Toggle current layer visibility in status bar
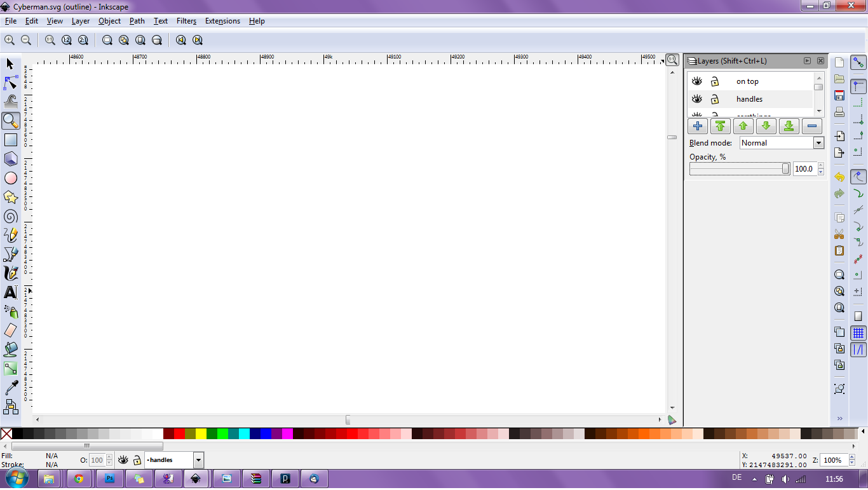The width and height of the screenshot is (868, 490). pyautogui.click(x=123, y=460)
